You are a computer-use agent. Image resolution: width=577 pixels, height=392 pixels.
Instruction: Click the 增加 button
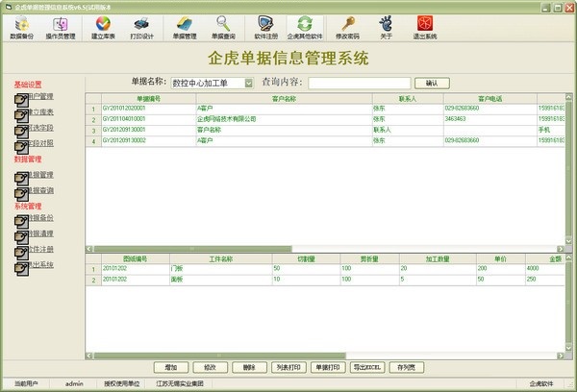(171, 367)
